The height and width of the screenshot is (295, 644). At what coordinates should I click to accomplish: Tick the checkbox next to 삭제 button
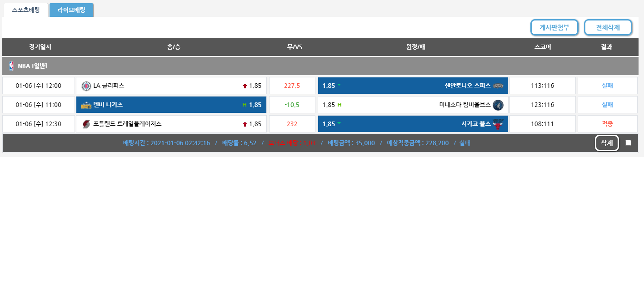pos(628,143)
